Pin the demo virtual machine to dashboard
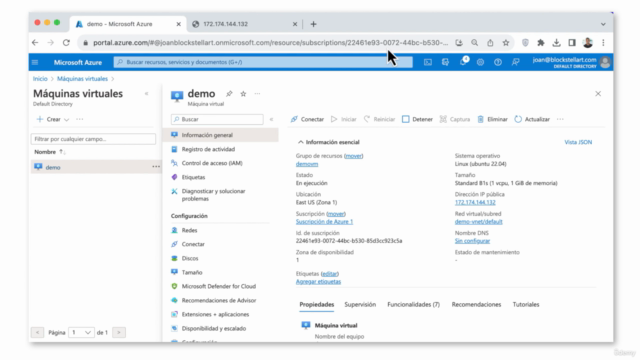The width and height of the screenshot is (640, 360). click(x=229, y=94)
